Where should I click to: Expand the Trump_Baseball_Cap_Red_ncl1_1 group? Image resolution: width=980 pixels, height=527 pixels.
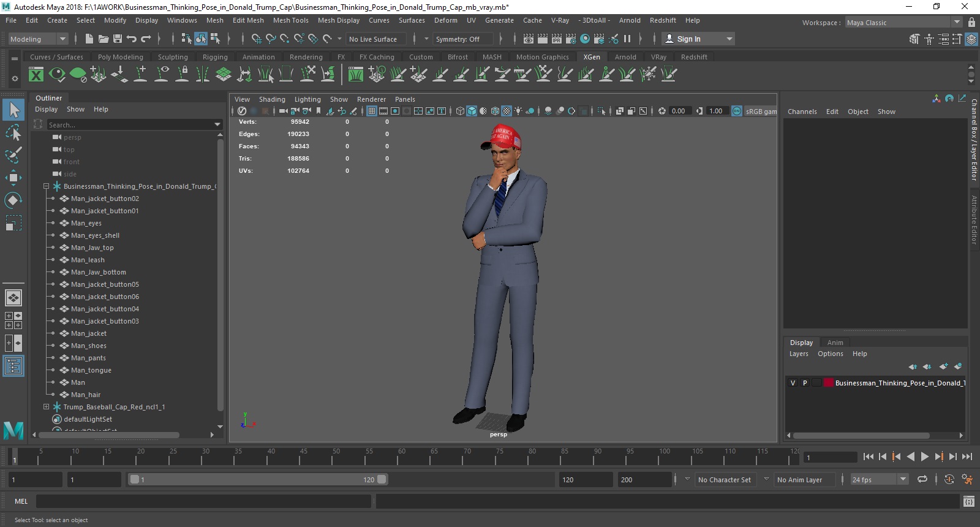click(x=46, y=407)
